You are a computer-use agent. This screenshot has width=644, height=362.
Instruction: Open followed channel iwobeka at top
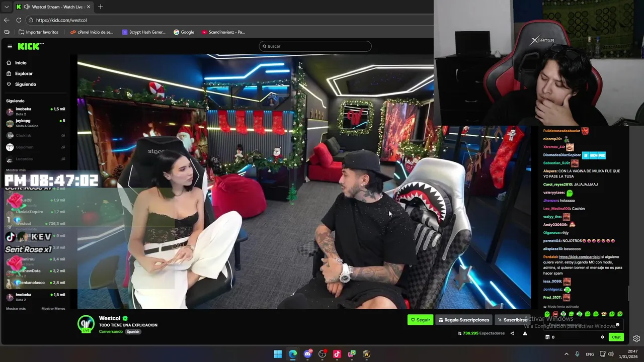pos(35,111)
